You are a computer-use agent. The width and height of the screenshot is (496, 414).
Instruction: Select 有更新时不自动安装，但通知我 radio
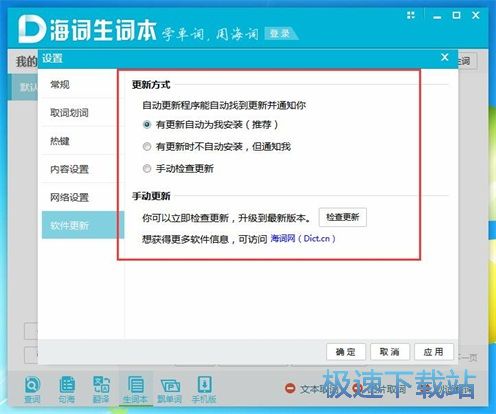pos(147,147)
